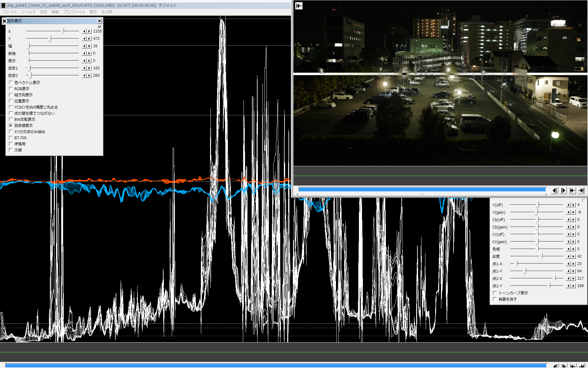Enable RGB表示 checkbox
The width and height of the screenshot is (588, 368).
(x=11, y=89)
